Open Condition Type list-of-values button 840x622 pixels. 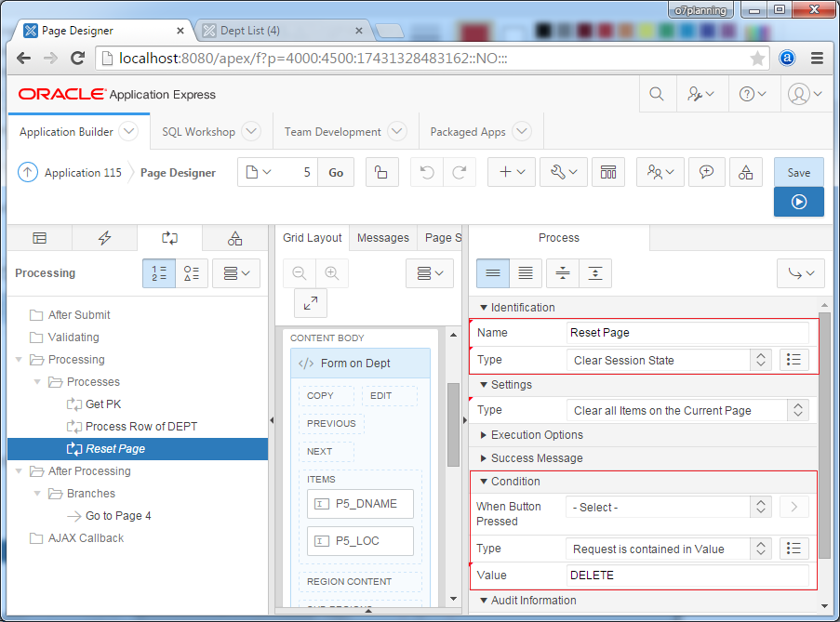tap(793, 549)
